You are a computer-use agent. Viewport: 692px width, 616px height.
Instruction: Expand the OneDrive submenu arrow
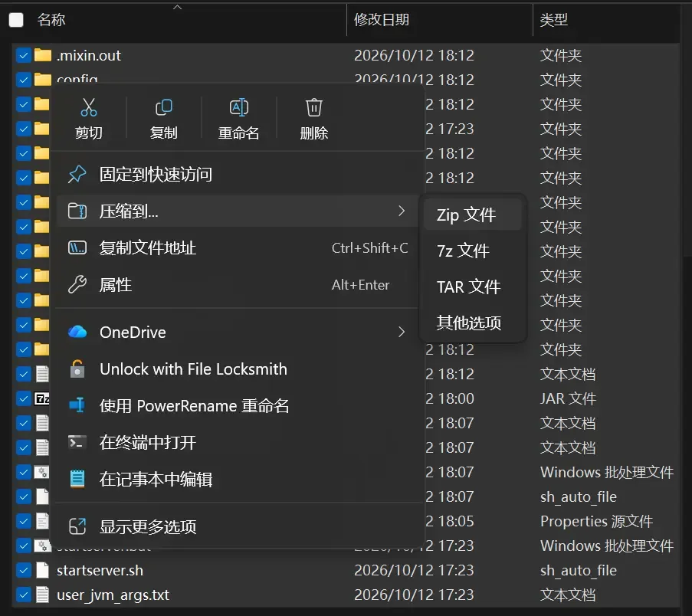(401, 332)
